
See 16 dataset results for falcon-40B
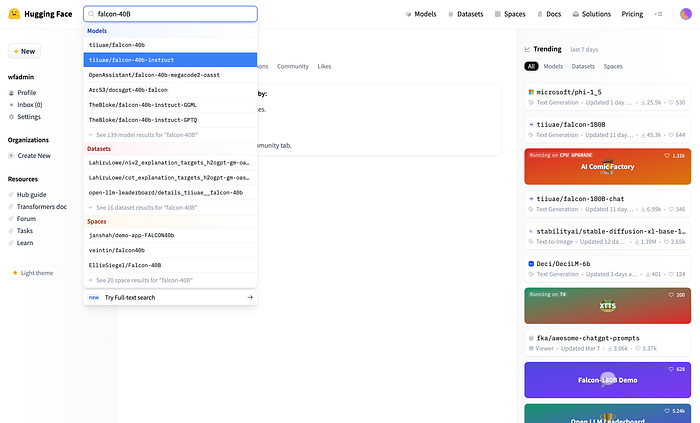coord(170,207)
